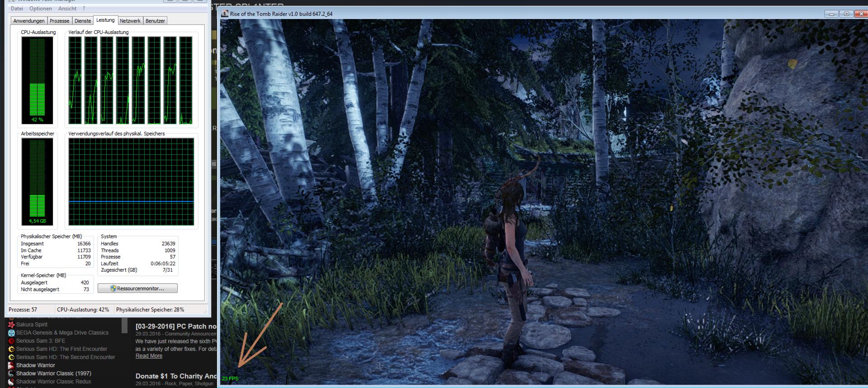Screen dimensions: 868x388
Task: Click the Read More link in Steam news
Action: coord(149,356)
